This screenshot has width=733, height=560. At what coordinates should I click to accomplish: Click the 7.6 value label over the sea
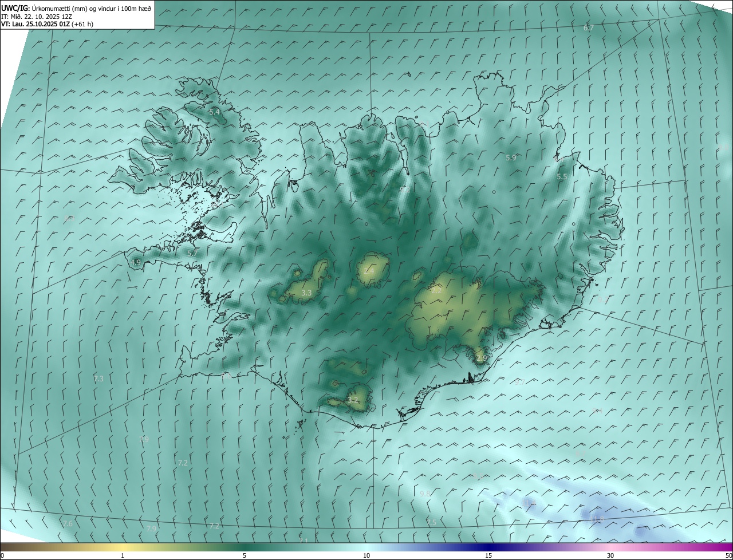point(68,523)
